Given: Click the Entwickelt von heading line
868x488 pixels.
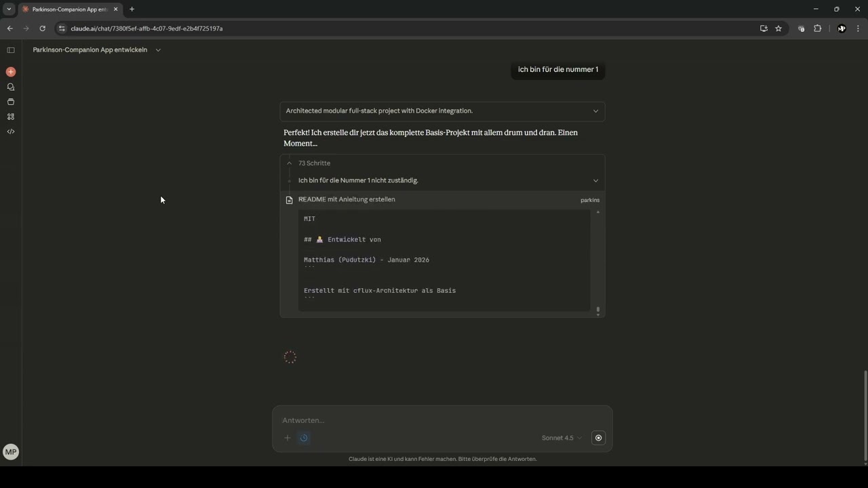Looking at the screenshot, I should pyautogui.click(x=342, y=240).
